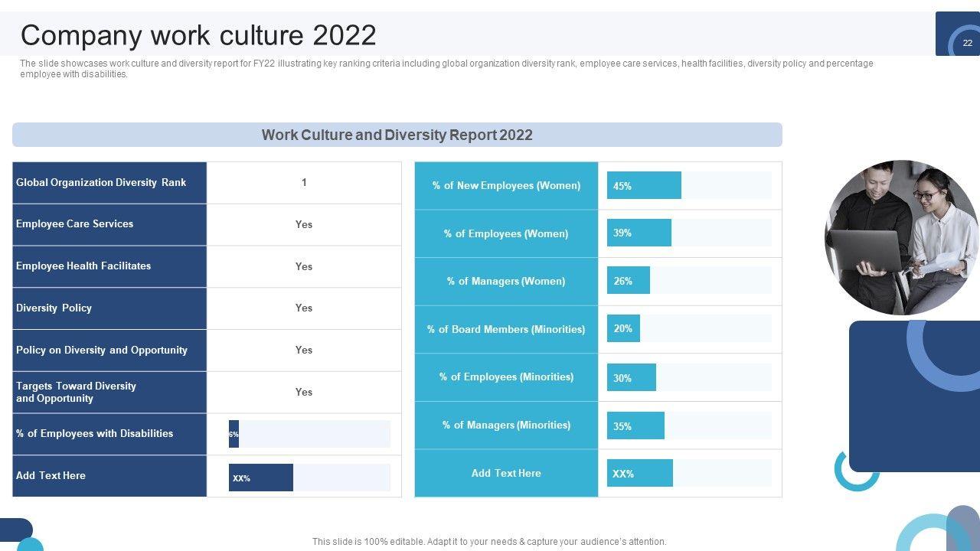The image size is (980, 551).
Task: Select the slide description paragraph under the title
Action: (446, 69)
